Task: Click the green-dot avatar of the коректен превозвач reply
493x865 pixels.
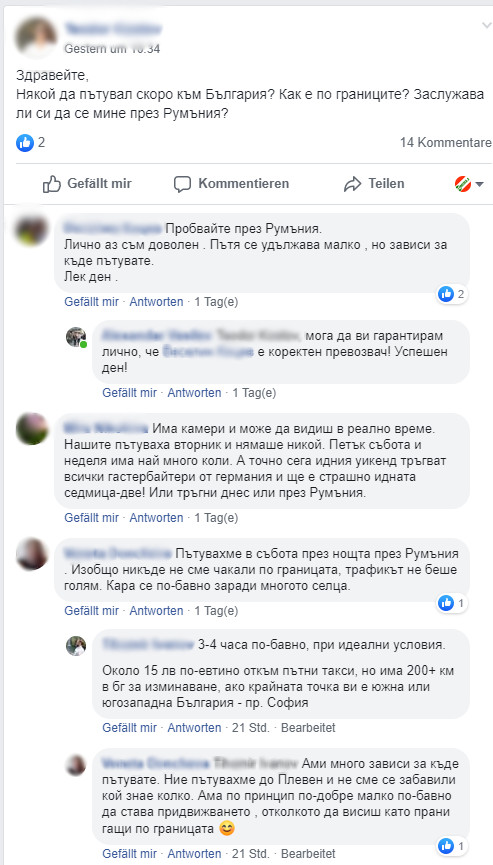Action: 76,337
